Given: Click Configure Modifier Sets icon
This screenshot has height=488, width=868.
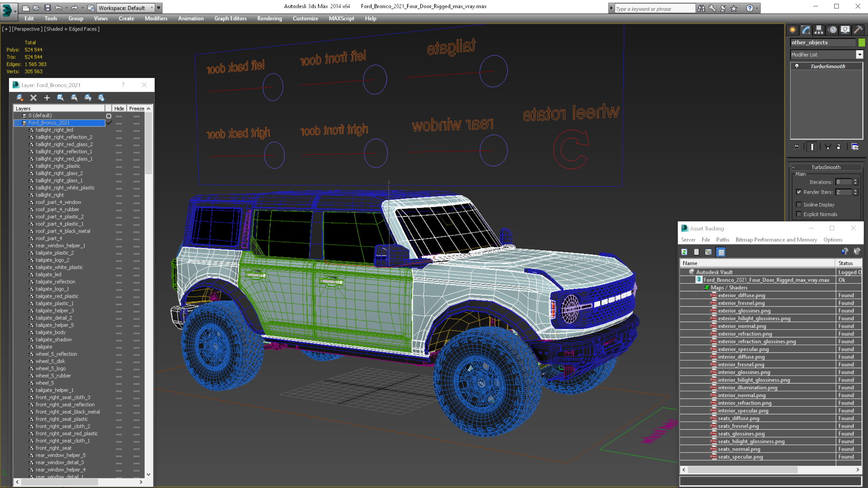Looking at the screenshot, I should click(855, 147).
